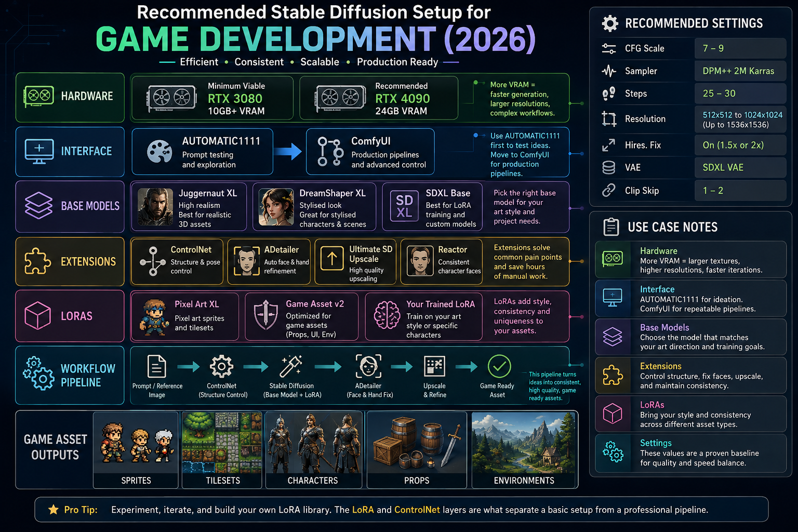Click the cube icon beside LoRAs heading
The image size is (798, 532).
click(x=38, y=316)
